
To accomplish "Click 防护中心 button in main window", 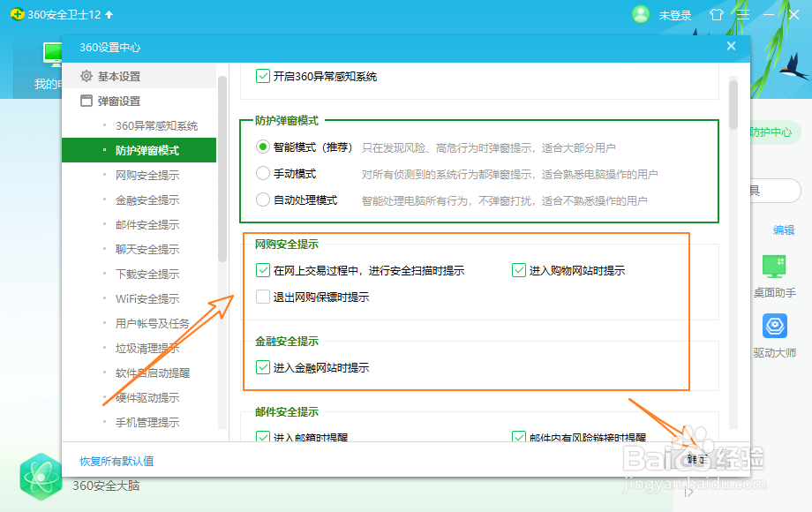I will coord(771,132).
